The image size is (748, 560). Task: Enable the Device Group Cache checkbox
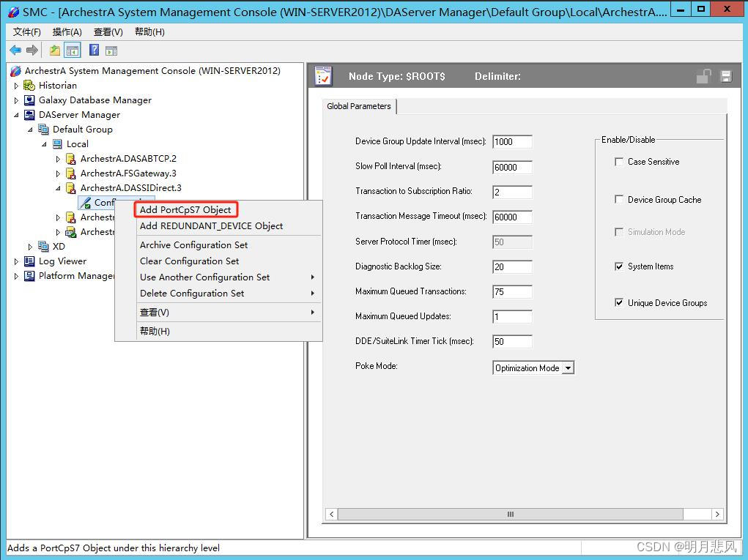(619, 199)
